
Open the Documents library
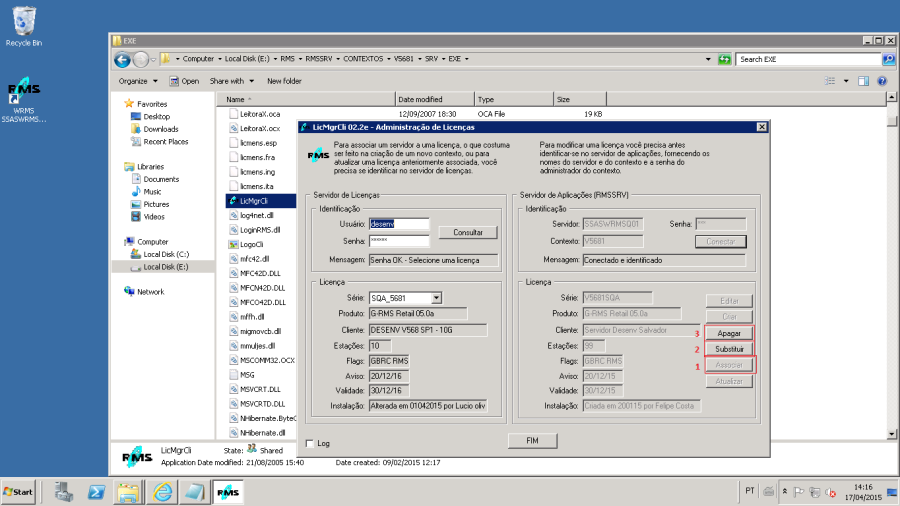point(161,179)
